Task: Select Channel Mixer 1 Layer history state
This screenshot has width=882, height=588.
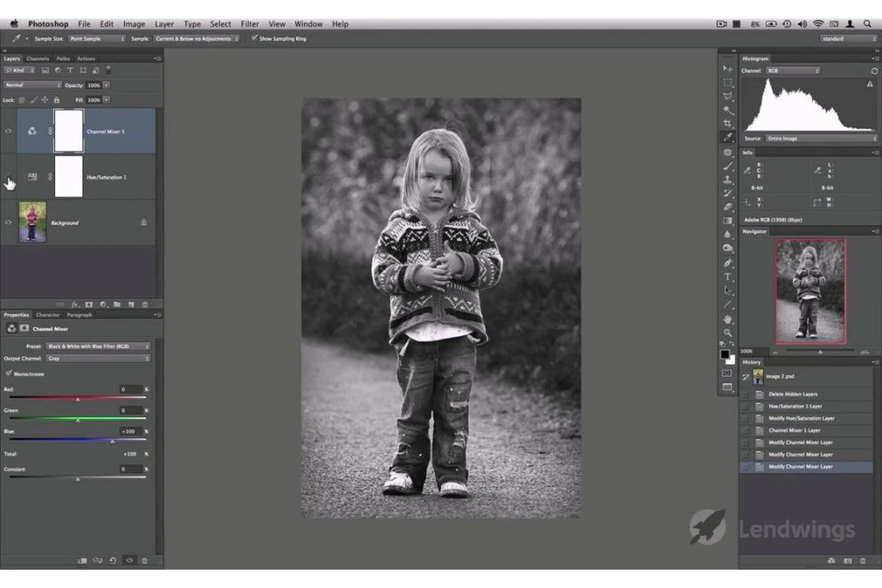Action: point(794,430)
